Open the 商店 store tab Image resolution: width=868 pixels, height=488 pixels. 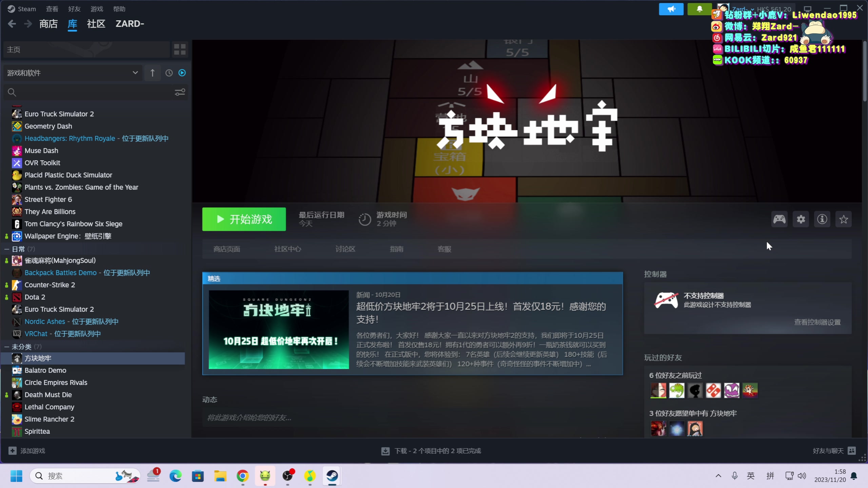48,24
